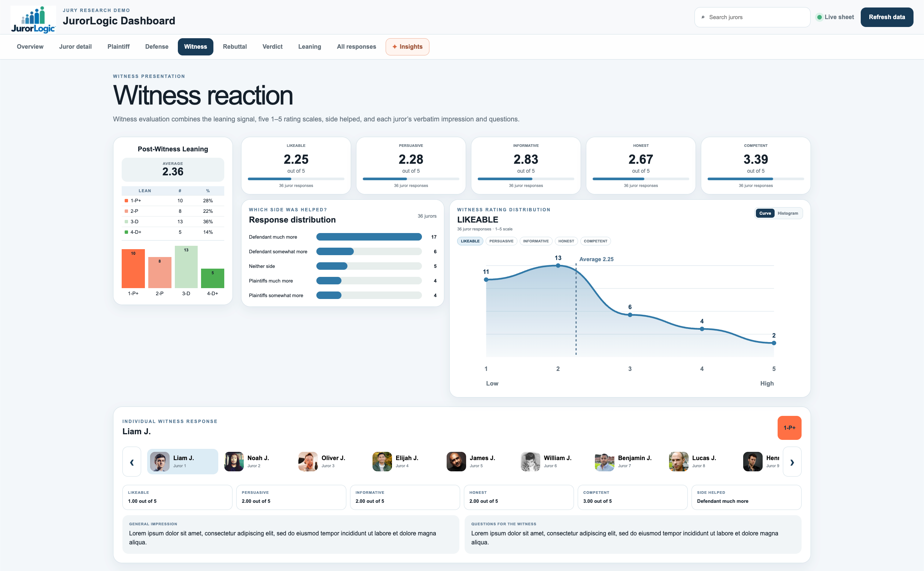This screenshot has width=924, height=571.
Task: Go to next jurors with right chevron
Action: click(792, 462)
